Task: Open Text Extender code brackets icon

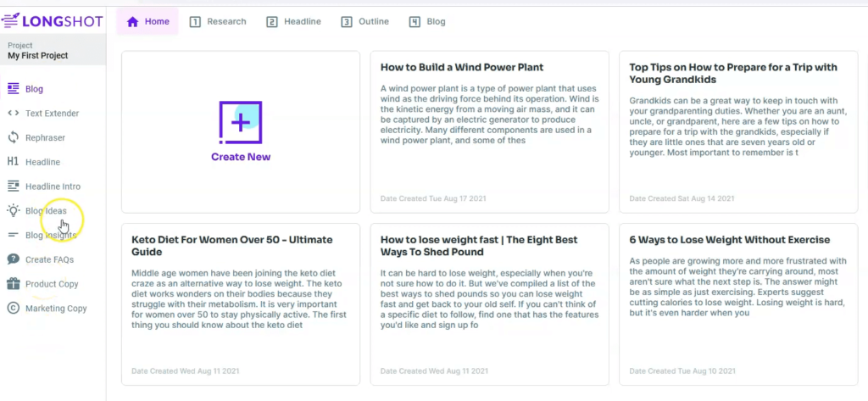Action: tap(14, 113)
